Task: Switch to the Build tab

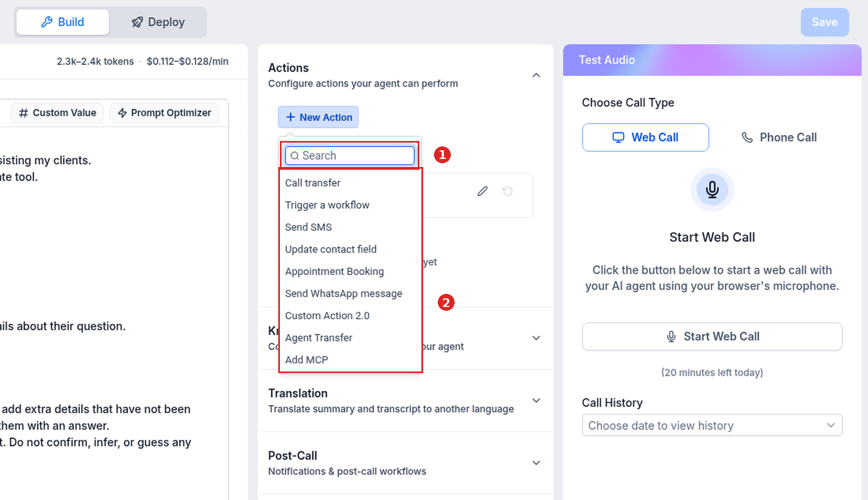Action: point(63,22)
